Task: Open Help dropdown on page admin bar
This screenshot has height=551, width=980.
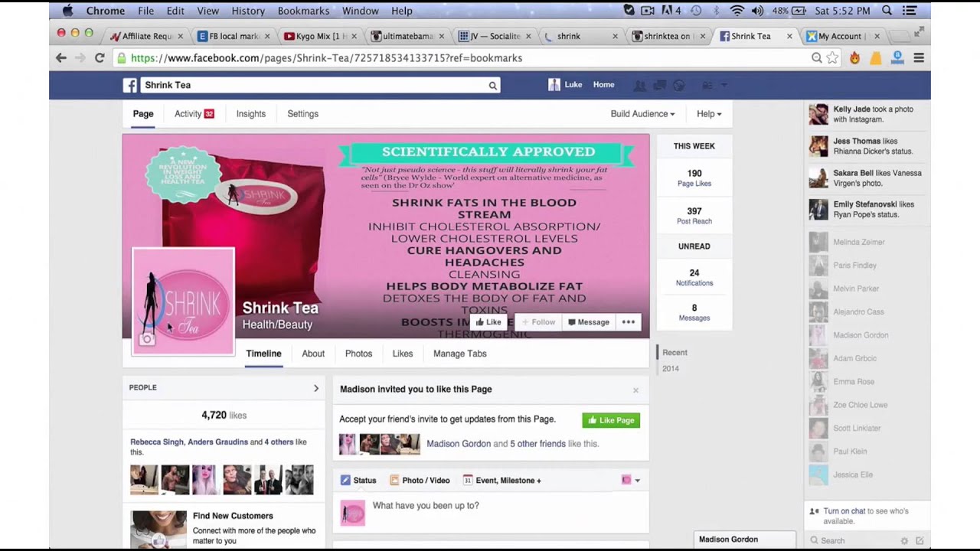Action: coord(709,114)
